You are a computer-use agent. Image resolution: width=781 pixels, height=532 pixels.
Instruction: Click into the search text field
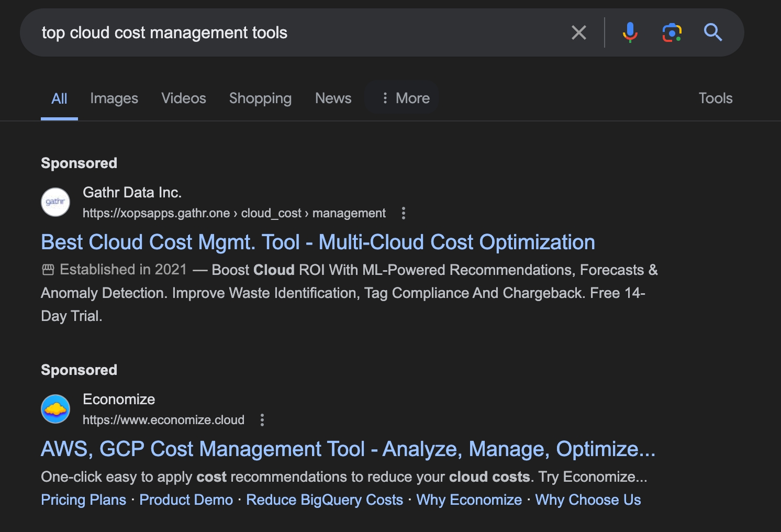[x=293, y=32]
